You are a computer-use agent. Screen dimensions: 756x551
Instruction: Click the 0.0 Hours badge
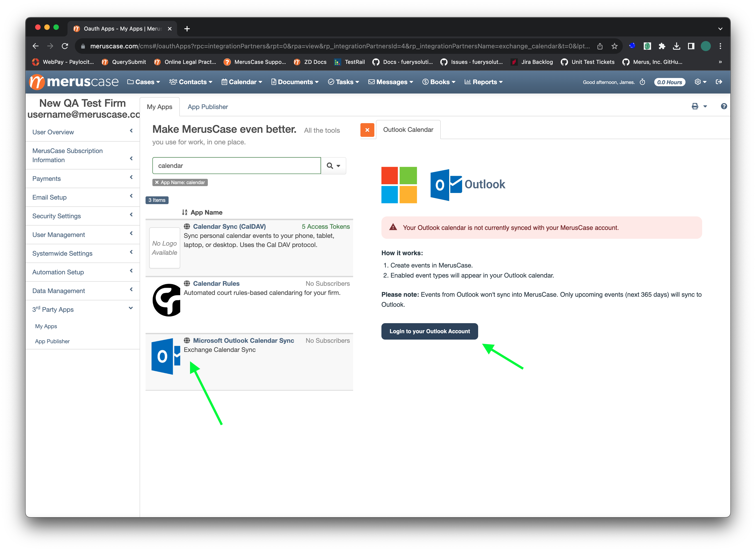[669, 82]
